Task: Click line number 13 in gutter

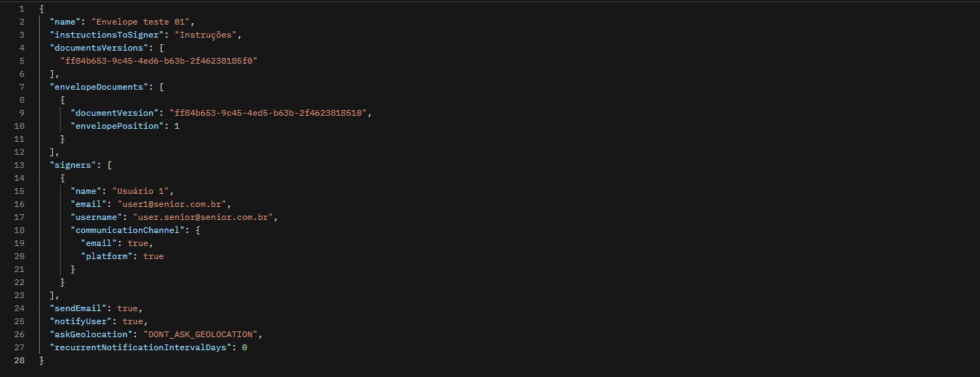Action: tap(20, 165)
